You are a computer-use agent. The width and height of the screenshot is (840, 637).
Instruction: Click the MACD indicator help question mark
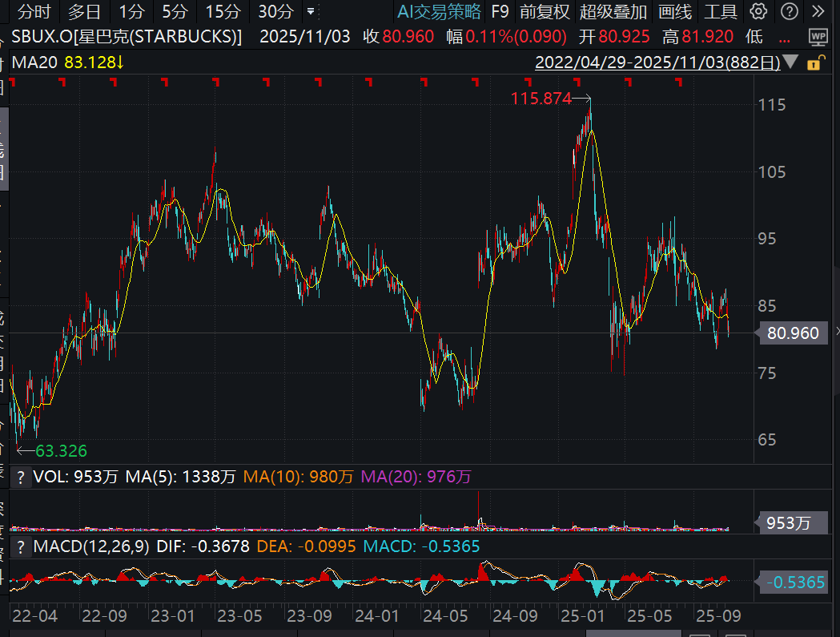[x=21, y=546]
